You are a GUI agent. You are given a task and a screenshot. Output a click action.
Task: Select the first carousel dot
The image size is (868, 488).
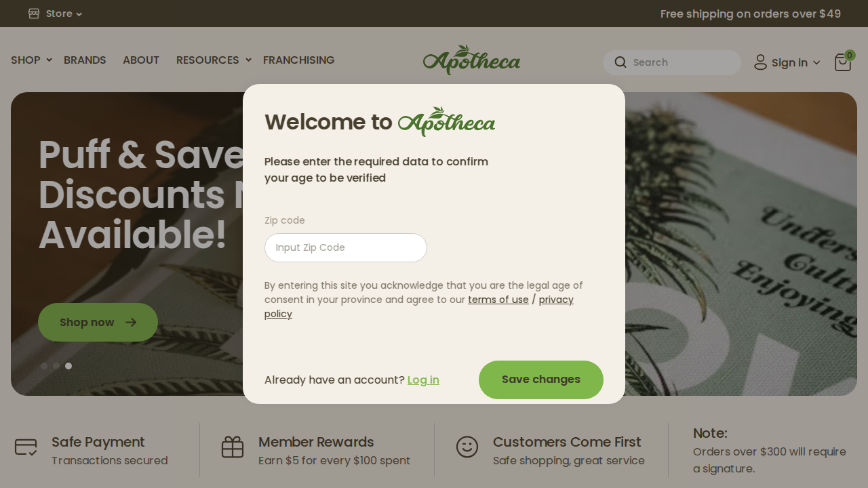(44, 366)
